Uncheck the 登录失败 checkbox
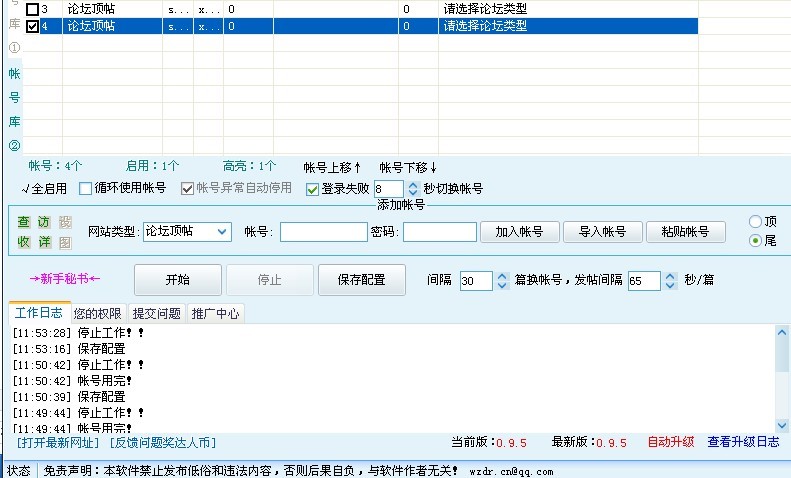 313,188
